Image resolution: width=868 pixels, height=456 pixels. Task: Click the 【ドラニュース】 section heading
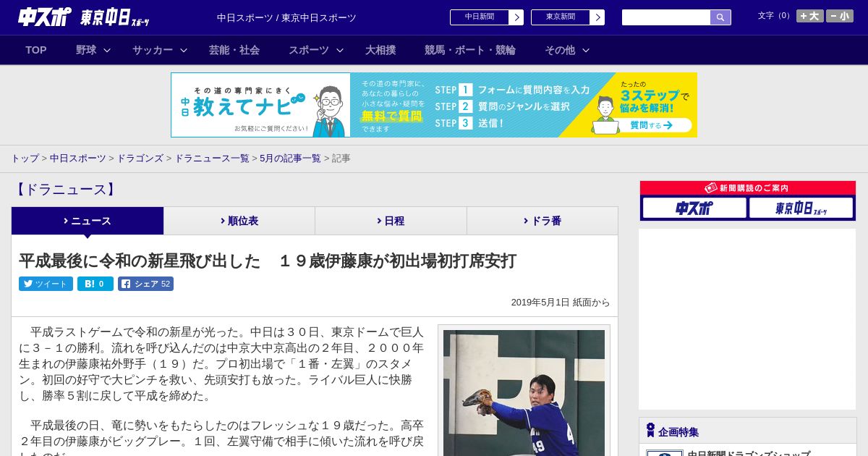click(x=65, y=190)
